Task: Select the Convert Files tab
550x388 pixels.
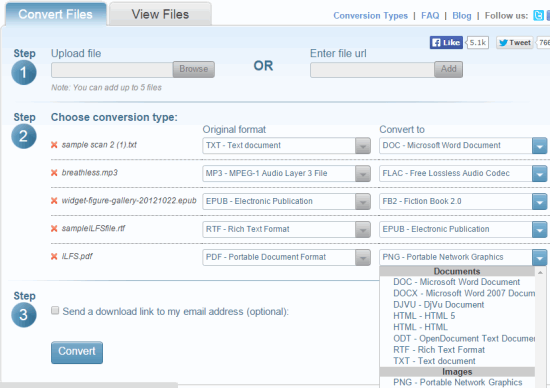Action: point(55,14)
